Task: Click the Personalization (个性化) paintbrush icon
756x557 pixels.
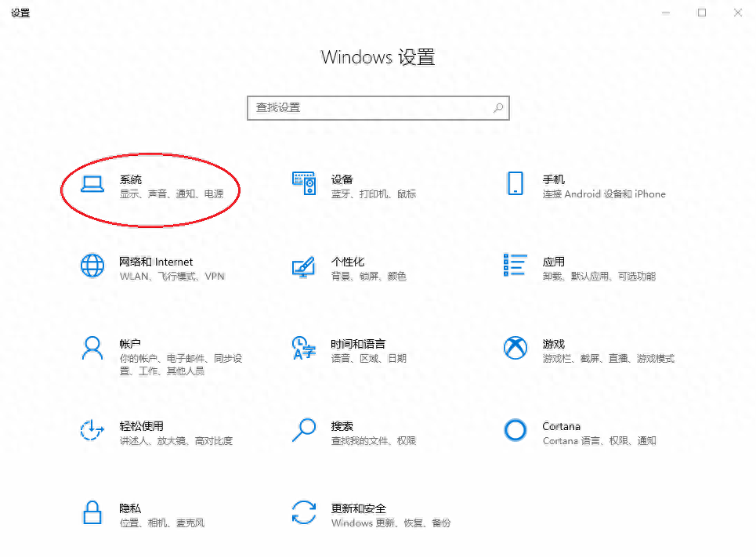Action: 303,266
